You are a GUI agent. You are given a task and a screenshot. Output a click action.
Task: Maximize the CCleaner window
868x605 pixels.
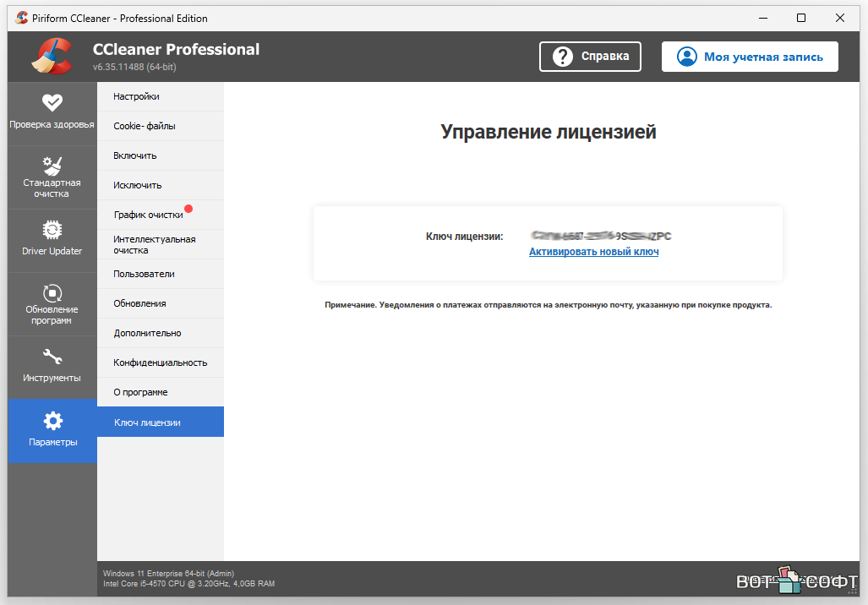pos(801,18)
